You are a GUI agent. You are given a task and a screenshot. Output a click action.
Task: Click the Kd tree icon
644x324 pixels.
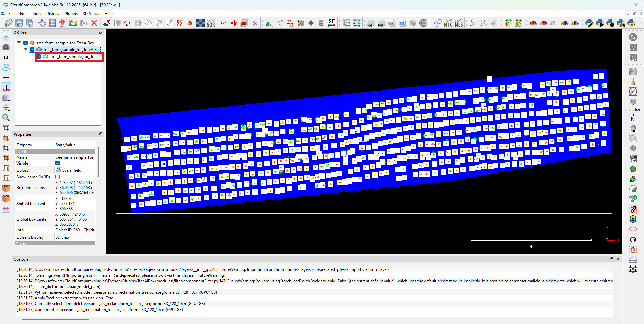pos(370,23)
